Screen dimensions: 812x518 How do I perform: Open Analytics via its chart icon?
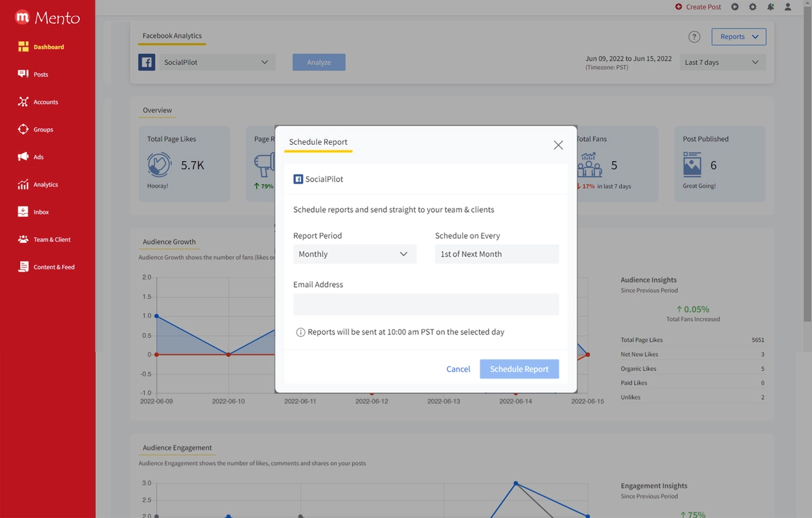23,184
